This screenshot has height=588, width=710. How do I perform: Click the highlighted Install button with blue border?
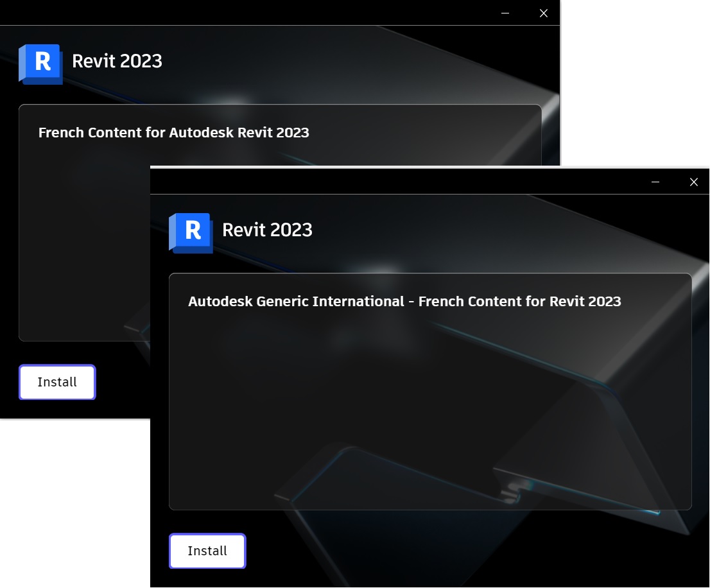pyautogui.click(x=207, y=551)
